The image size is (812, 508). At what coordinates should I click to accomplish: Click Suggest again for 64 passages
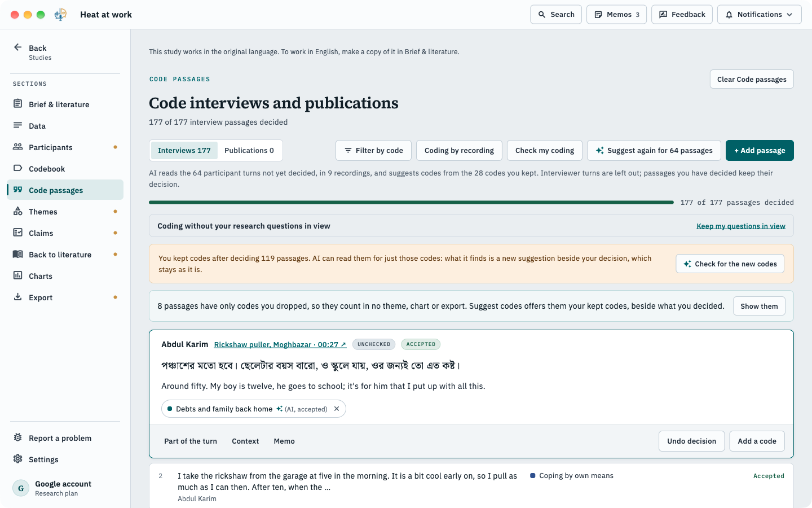pos(654,150)
